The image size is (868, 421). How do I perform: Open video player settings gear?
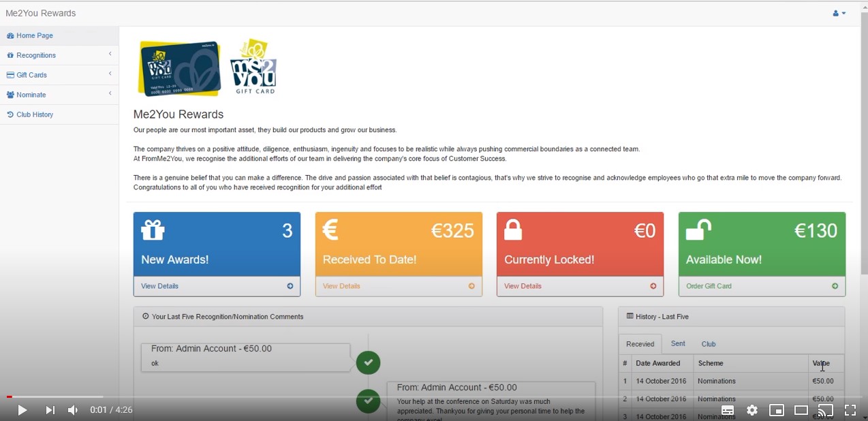click(752, 410)
